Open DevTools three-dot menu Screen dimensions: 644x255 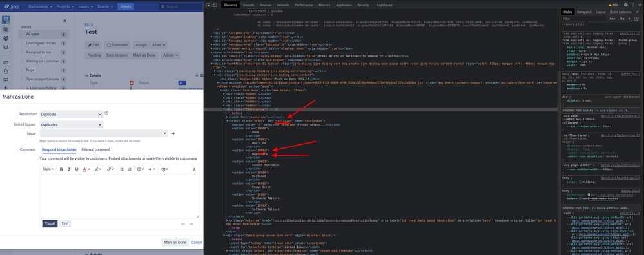[632, 5]
